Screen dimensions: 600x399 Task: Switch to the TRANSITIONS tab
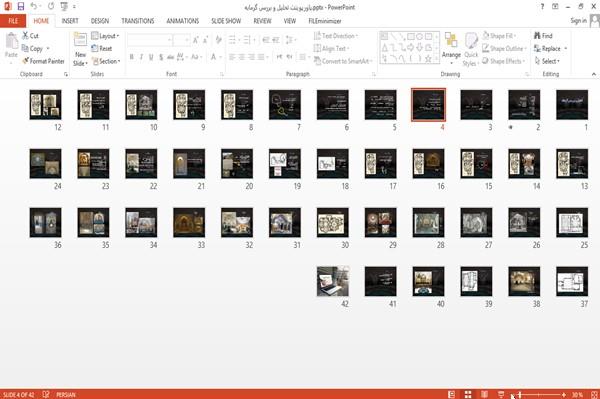pos(138,21)
